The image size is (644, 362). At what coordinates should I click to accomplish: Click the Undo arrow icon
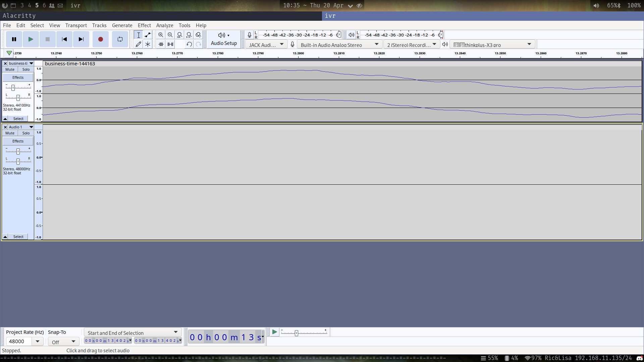click(x=189, y=44)
